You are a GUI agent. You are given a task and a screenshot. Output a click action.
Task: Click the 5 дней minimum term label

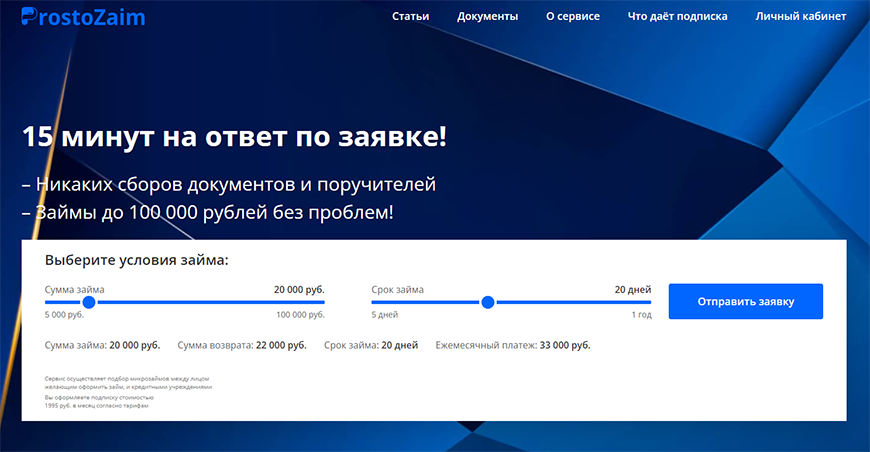385,315
